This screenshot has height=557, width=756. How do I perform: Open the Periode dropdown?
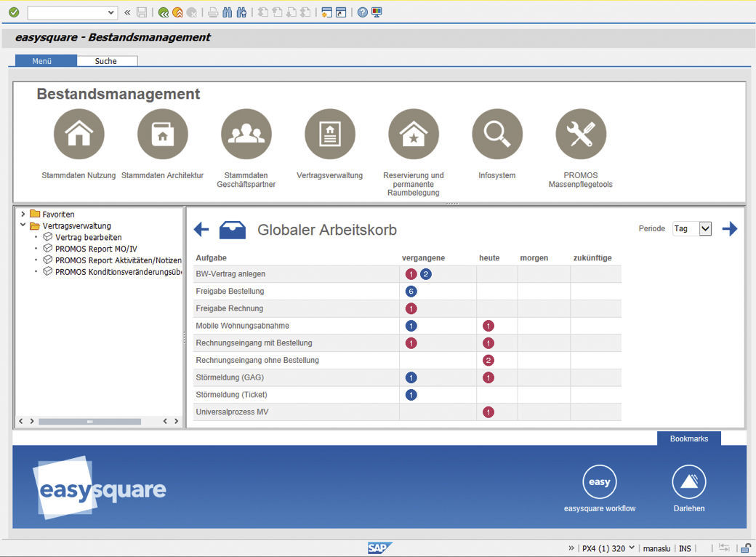[x=704, y=228]
